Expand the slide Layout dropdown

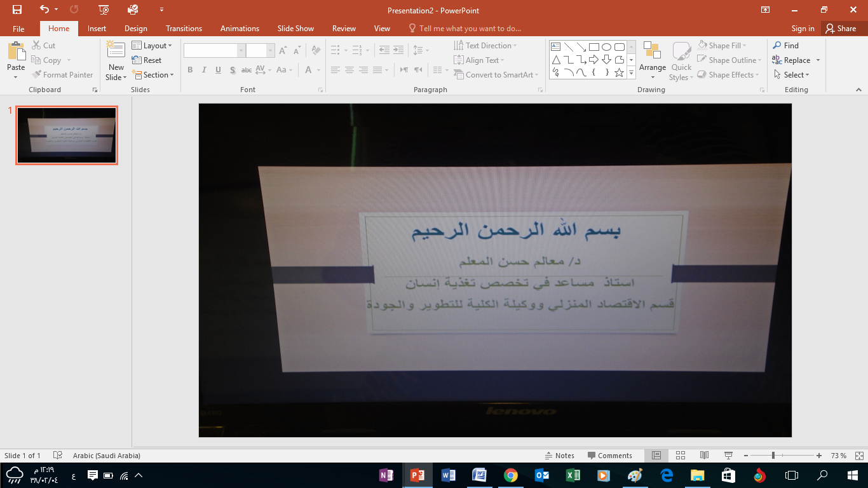pyautogui.click(x=152, y=46)
